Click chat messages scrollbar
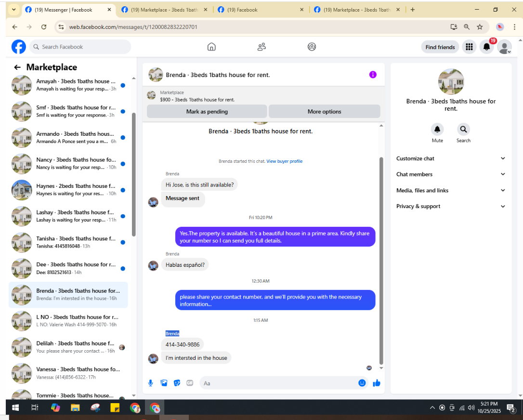Screen dimensions: 523x420 pyautogui.click(x=381, y=261)
